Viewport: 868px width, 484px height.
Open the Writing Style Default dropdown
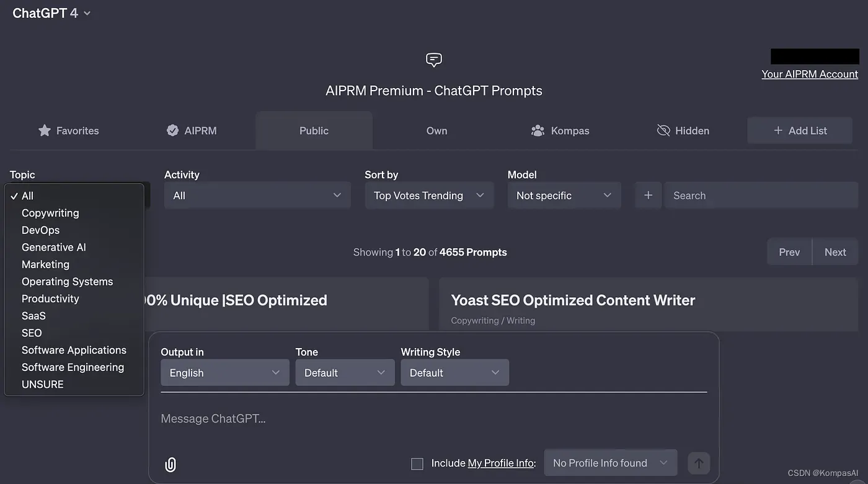tap(454, 373)
